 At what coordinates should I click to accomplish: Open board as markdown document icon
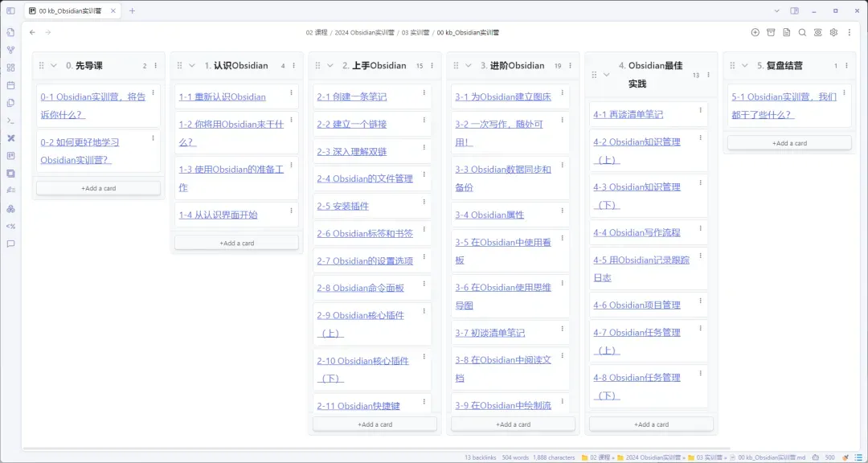point(787,33)
